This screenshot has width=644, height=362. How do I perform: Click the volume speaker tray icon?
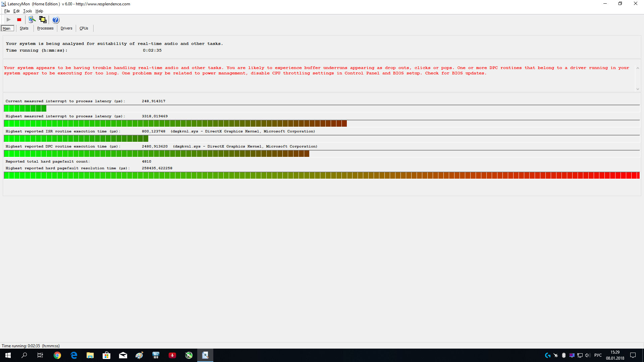(587, 355)
